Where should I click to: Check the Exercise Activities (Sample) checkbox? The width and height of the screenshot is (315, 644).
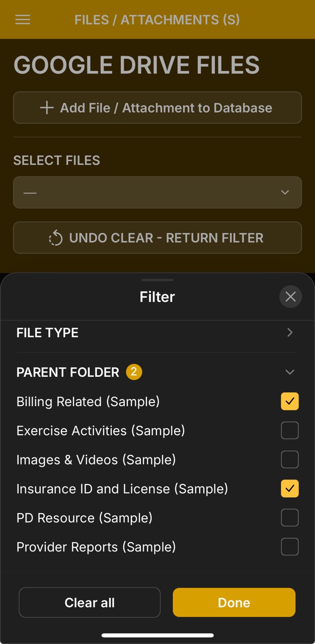coord(290,430)
